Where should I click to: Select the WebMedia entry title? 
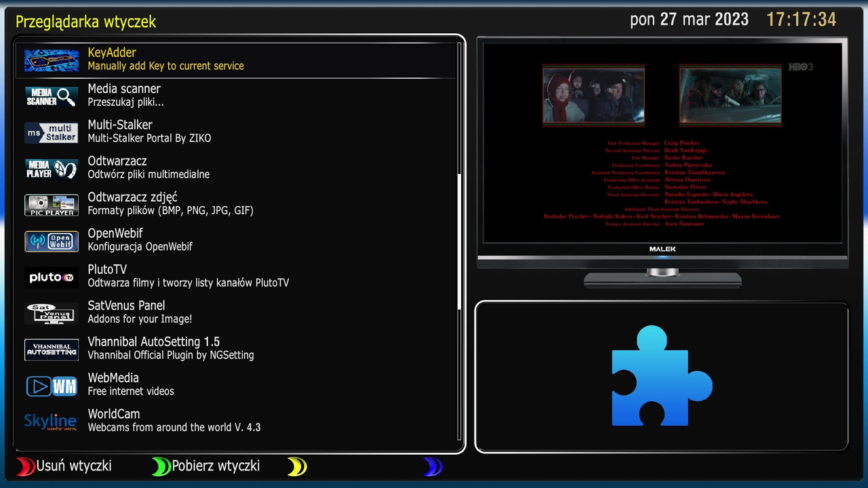[113, 378]
